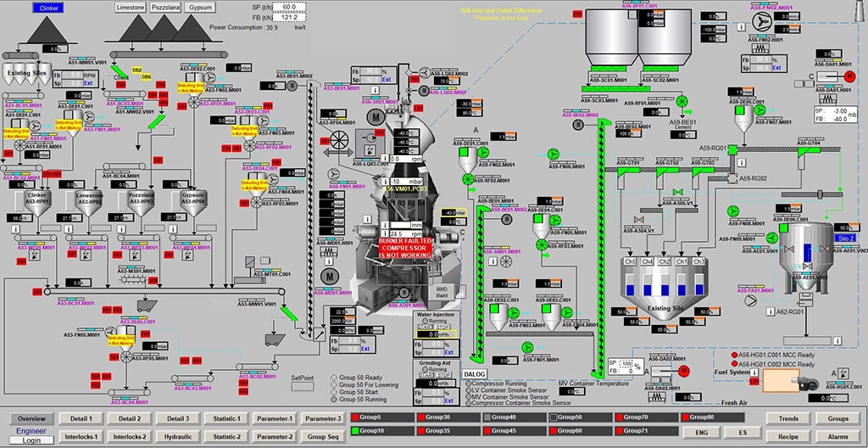
Task: Select Group 50 Start radio button
Action: [334, 392]
